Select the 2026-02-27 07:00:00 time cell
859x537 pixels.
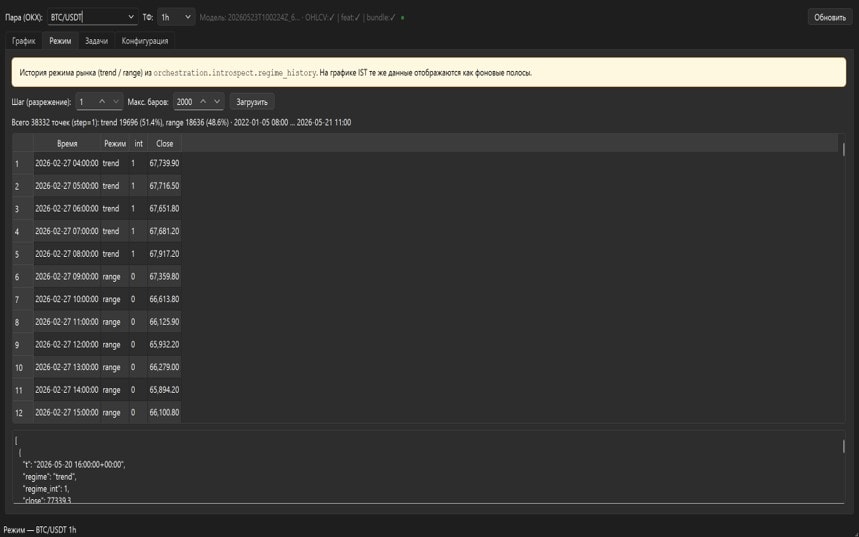[x=67, y=231]
